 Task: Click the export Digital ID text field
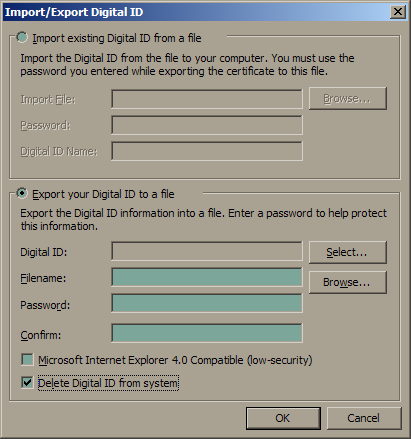click(x=207, y=251)
